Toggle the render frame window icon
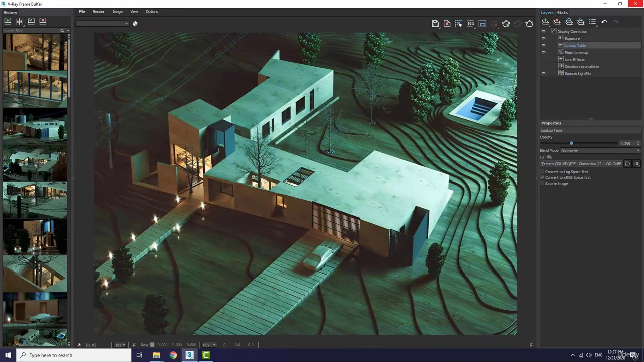 [x=482, y=23]
